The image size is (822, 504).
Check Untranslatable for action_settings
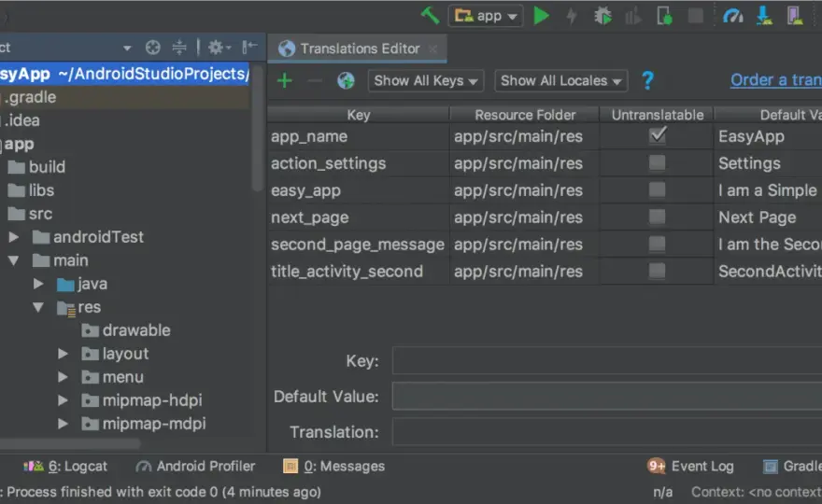point(657,162)
